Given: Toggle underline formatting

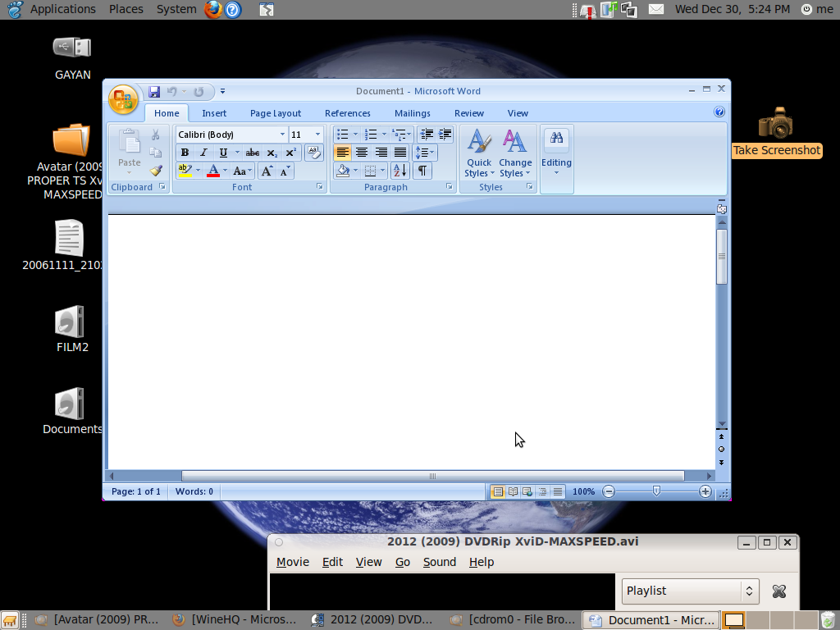Looking at the screenshot, I should coord(223,153).
